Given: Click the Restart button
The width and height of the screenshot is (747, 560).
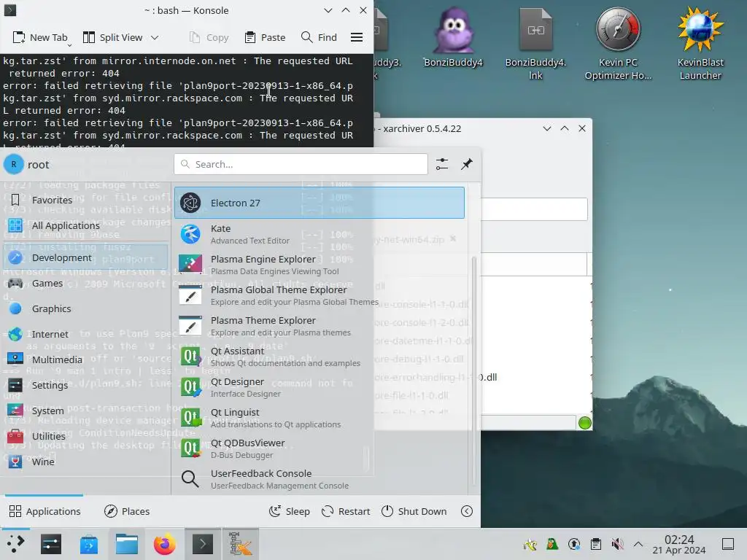Looking at the screenshot, I should [x=346, y=511].
